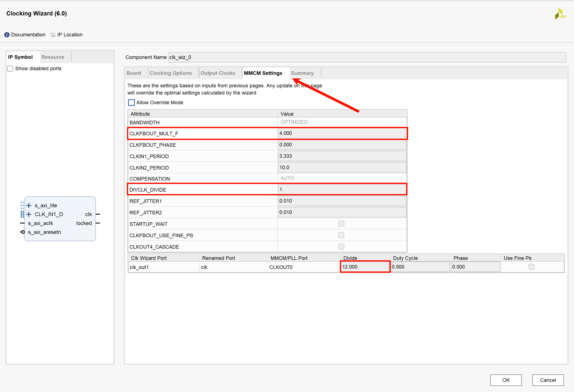Switch to the Board tab

pos(134,73)
